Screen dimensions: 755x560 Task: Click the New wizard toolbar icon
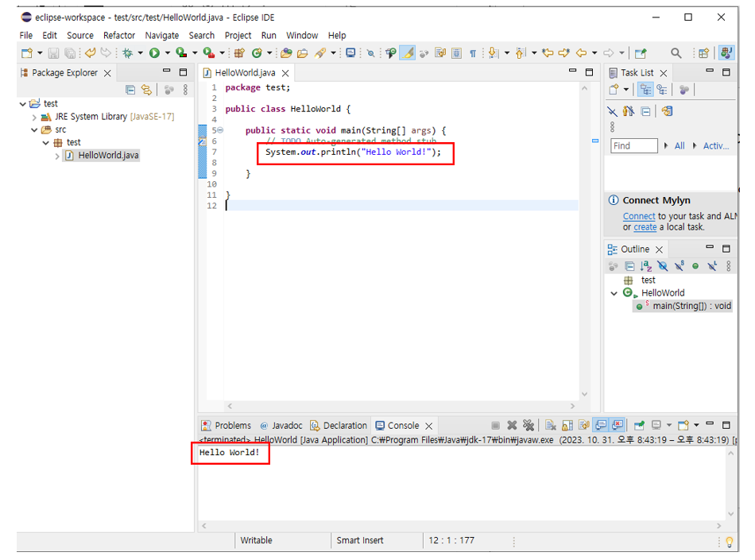click(x=27, y=53)
